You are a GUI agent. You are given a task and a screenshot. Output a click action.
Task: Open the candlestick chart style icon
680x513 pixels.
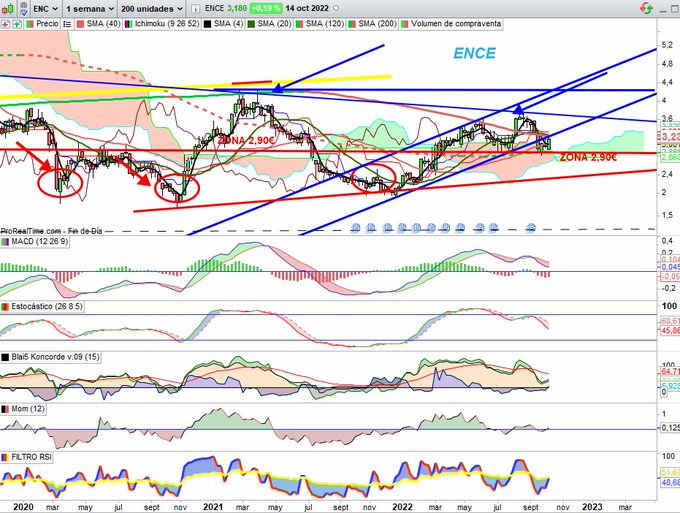click(7, 8)
